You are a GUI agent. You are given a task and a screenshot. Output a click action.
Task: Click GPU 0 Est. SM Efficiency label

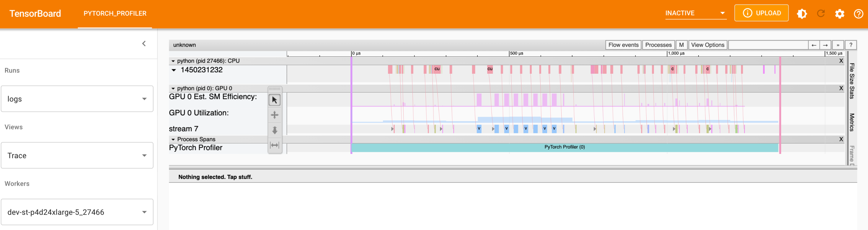[x=213, y=97]
